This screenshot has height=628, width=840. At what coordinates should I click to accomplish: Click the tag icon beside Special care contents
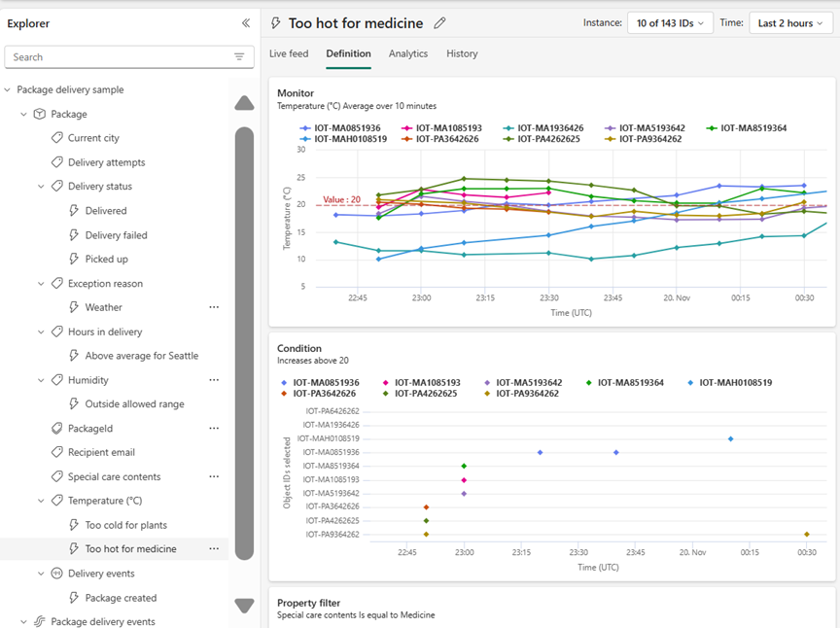click(56, 476)
